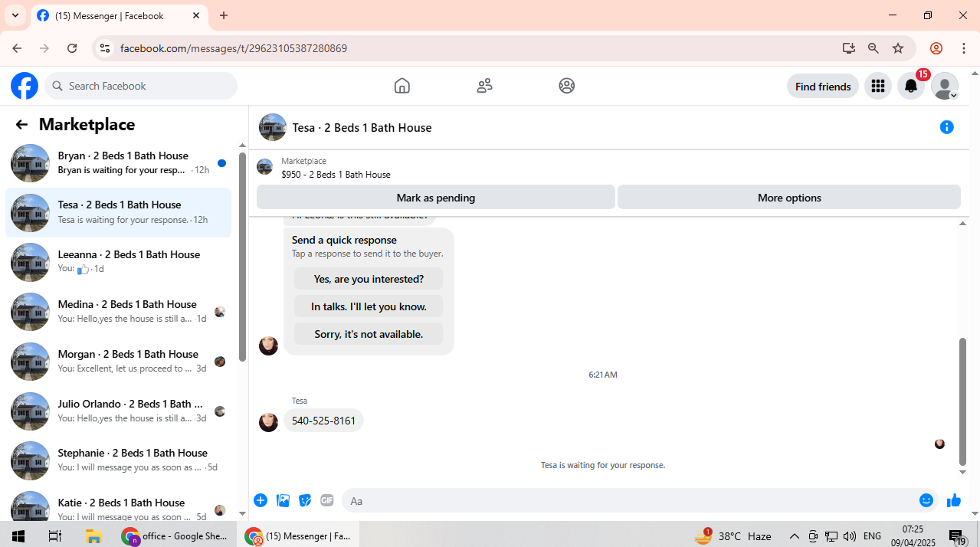Click Tesa's chat header profile picture
The height and width of the screenshot is (547, 980).
pyautogui.click(x=273, y=127)
